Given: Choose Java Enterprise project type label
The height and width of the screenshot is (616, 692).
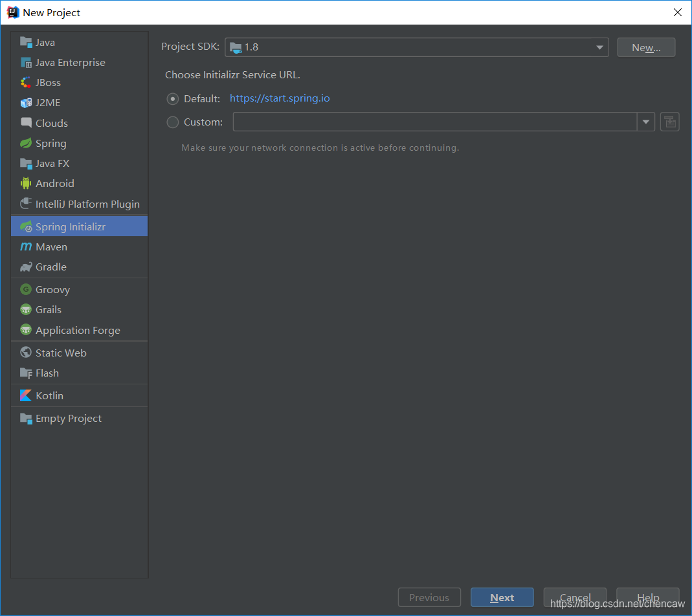Looking at the screenshot, I should 70,63.
